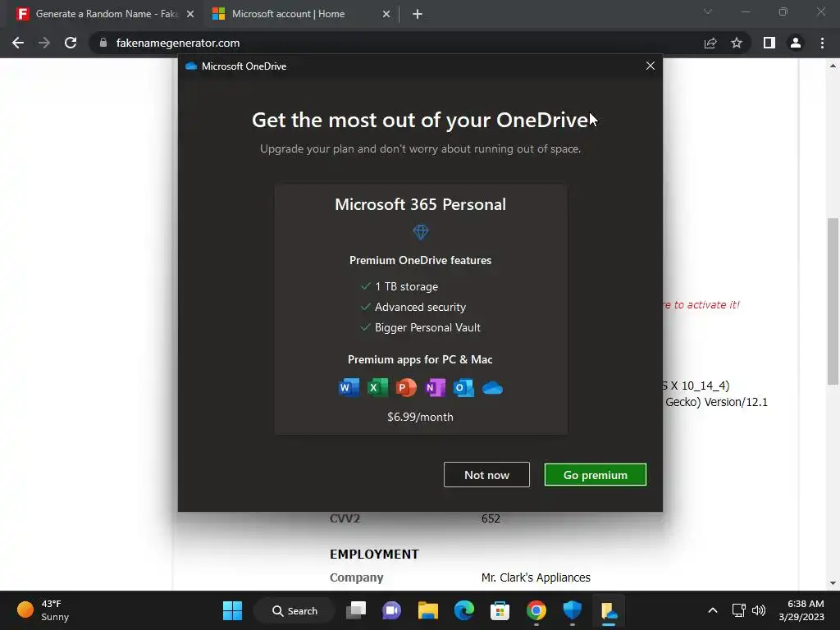This screenshot has width=840, height=630.
Task: Go forward in Chrome
Action: [44, 43]
